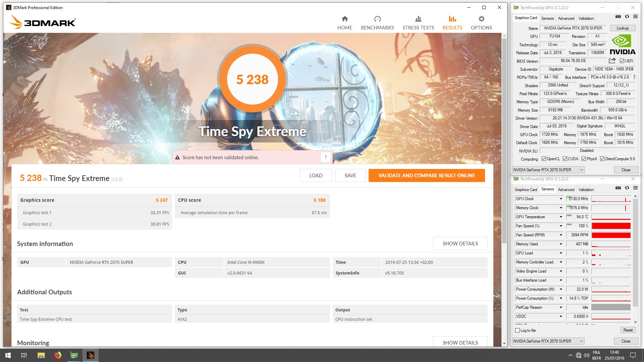The height and width of the screenshot is (362, 644).
Task: Expand Fan Speed (%) sensor dropdown
Action: click(x=560, y=226)
